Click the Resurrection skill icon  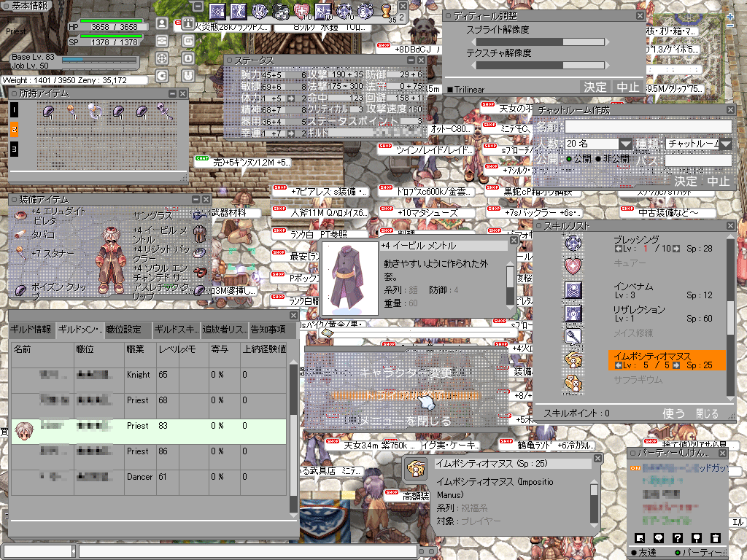click(573, 314)
